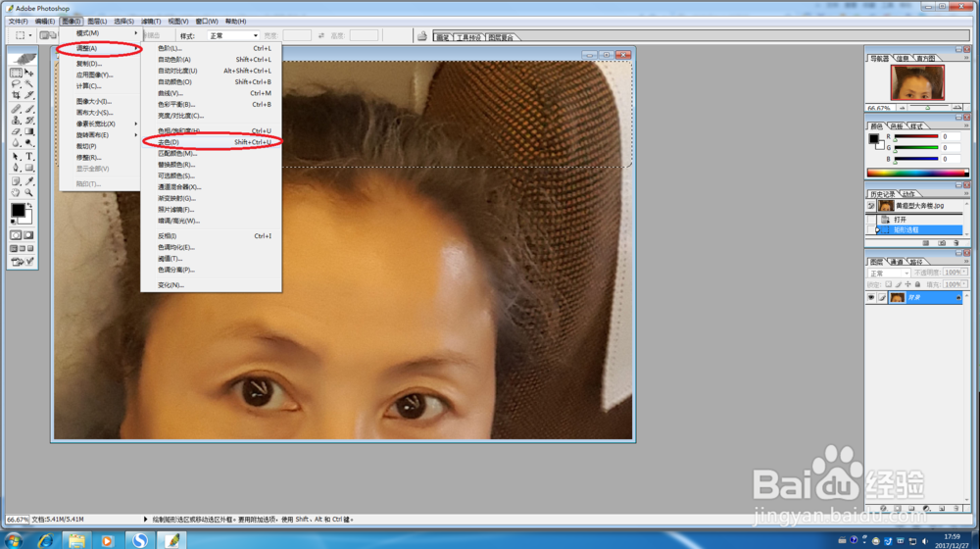The height and width of the screenshot is (549, 980).
Task: Expand 旋转画布(E) submenu
Action: tap(99, 135)
